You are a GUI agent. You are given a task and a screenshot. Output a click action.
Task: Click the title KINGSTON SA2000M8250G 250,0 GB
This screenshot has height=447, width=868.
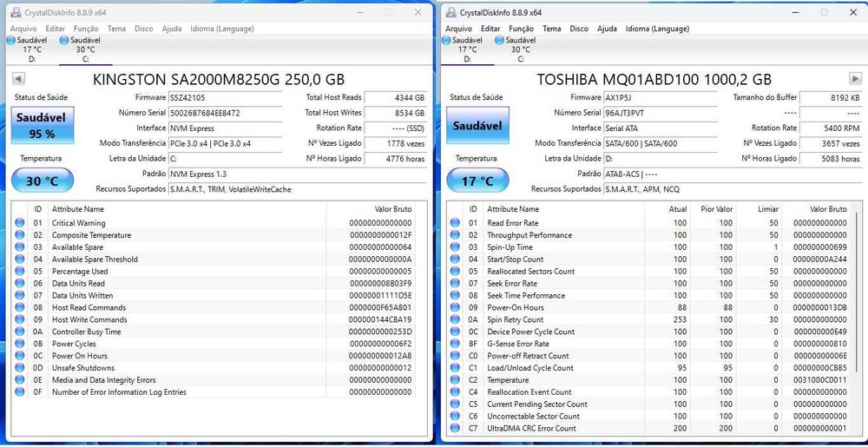[x=219, y=79]
